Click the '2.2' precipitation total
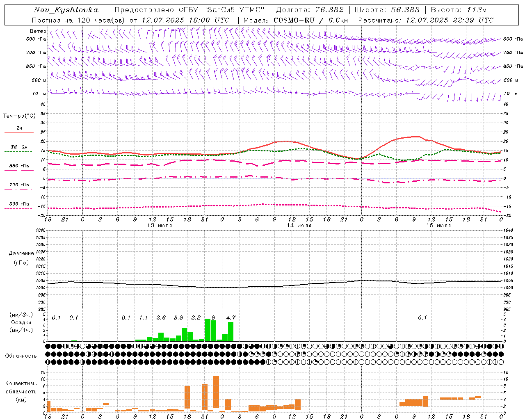 point(196,318)
